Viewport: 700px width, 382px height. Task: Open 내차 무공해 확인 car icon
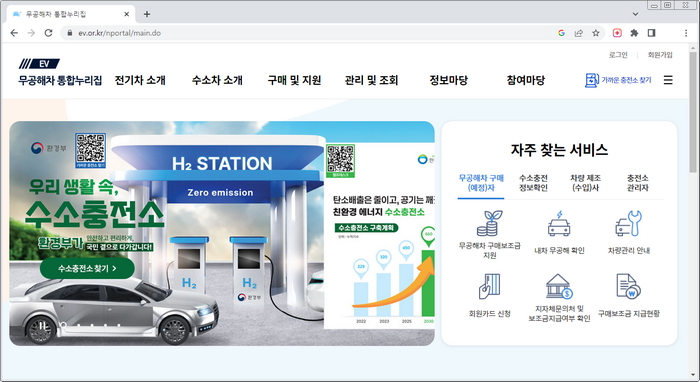[559, 224]
